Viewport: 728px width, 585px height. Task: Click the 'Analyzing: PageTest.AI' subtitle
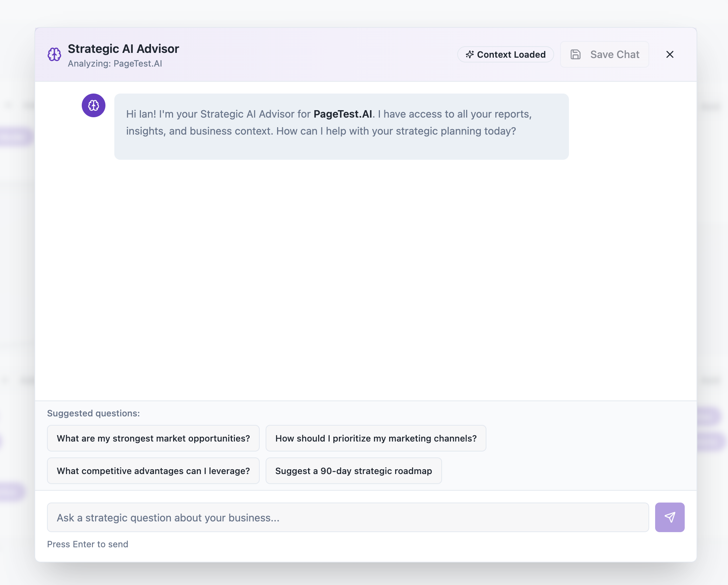point(115,63)
